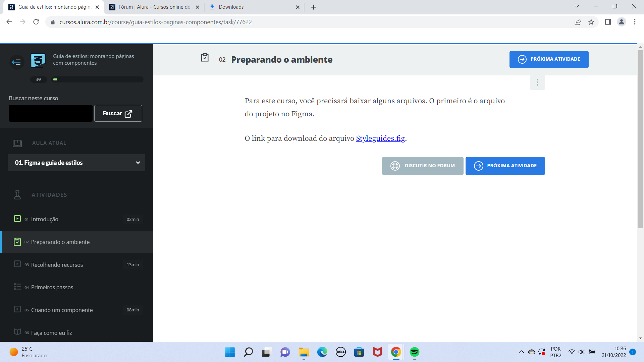Focus the Buscar neste curso search field
This screenshot has width=644, height=362.
tap(51, 113)
